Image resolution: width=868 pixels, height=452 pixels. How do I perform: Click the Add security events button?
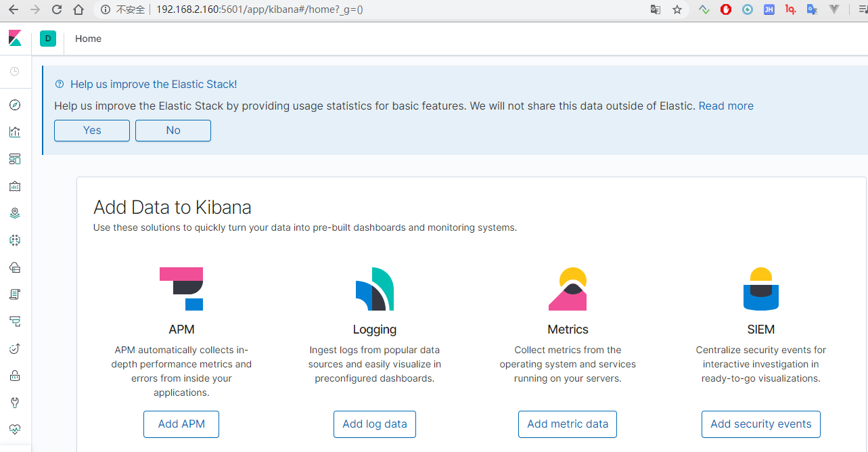(x=761, y=424)
